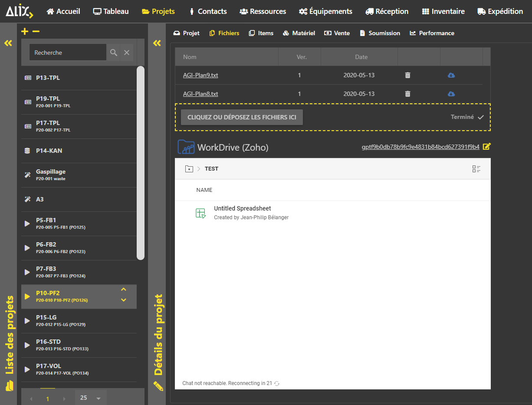Open the Équipements menu
Viewport: 532px width, 405px height.
[x=326, y=11]
